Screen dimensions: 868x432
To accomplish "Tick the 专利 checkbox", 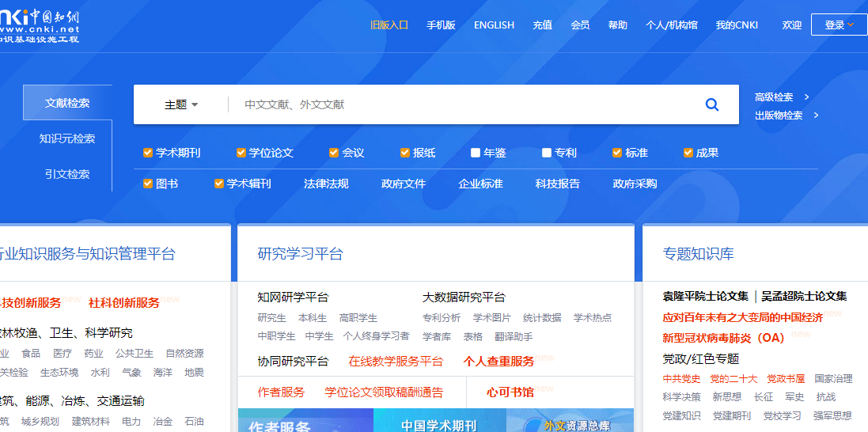I will tap(547, 153).
